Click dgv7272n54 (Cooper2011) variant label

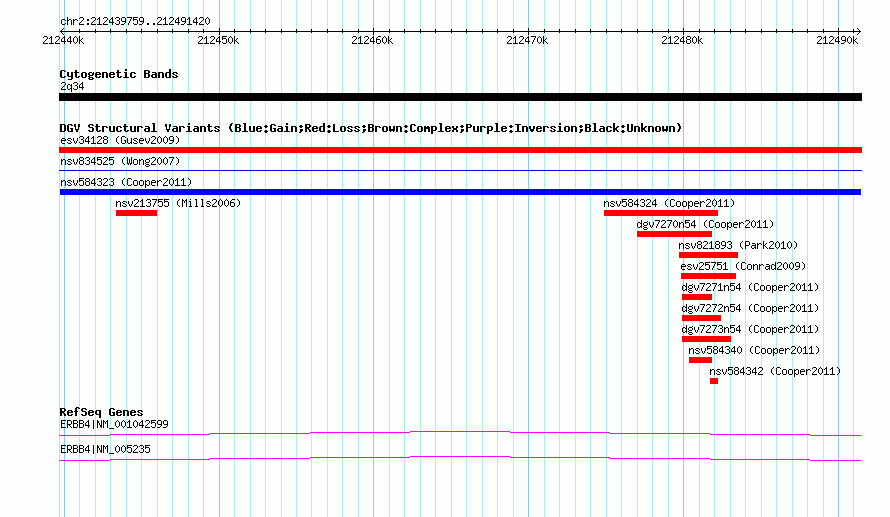point(750,308)
